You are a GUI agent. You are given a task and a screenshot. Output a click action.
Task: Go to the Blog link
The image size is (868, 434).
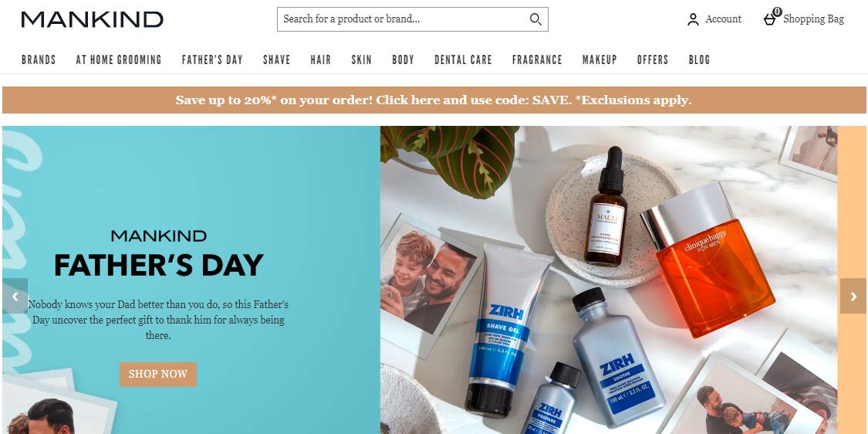pyautogui.click(x=699, y=60)
